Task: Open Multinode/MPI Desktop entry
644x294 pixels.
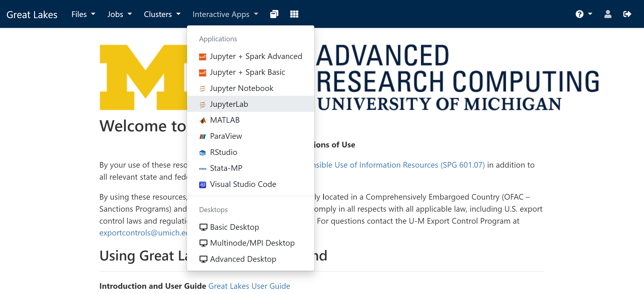Action: tap(252, 243)
